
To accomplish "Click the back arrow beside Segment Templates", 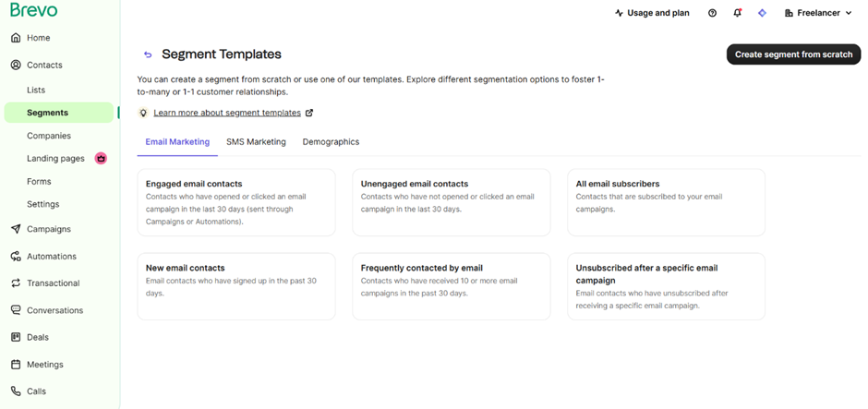I will point(148,54).
